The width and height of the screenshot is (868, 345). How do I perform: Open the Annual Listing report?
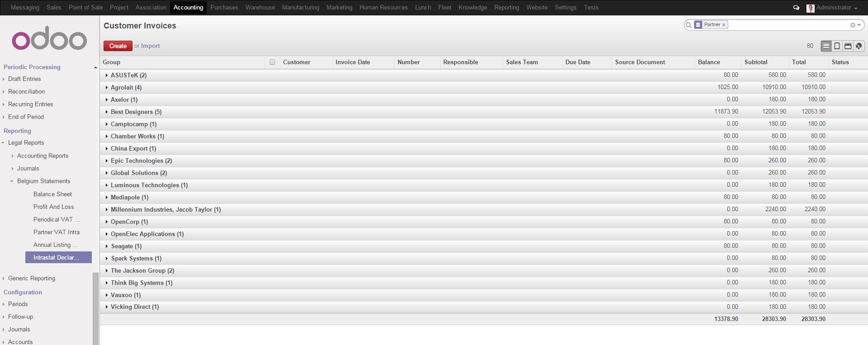pyautogui.click(x=55, y=245)
